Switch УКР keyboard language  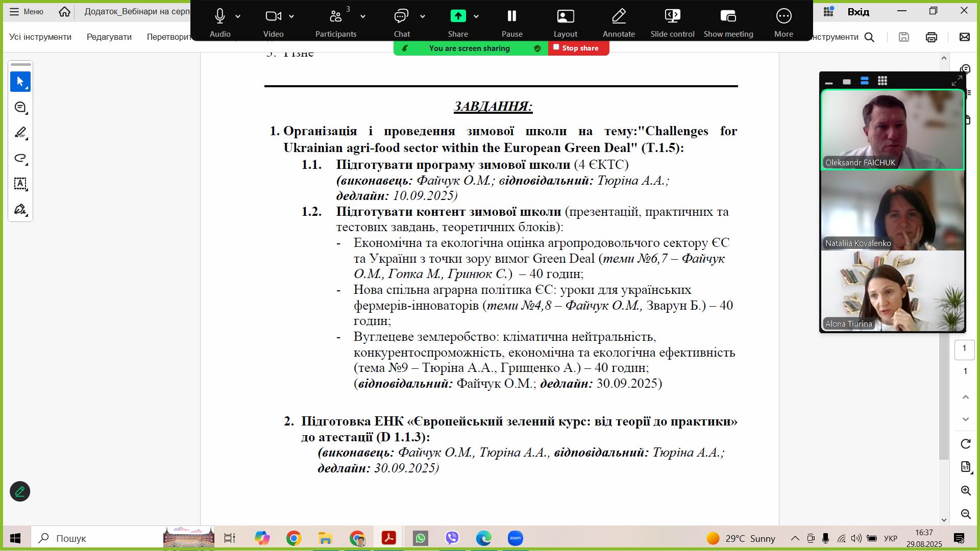click(x=891, y=539)
